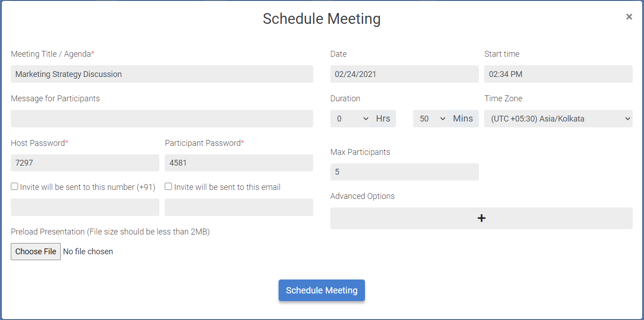The image size is (644, 320).
Task: Enable invite by phone number checkbox
Action: coord(14,186)
